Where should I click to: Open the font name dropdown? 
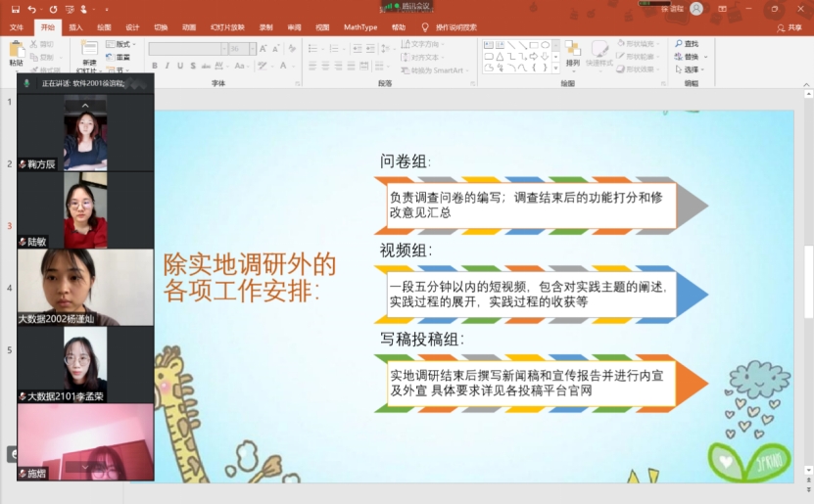[x=224, y=49]
